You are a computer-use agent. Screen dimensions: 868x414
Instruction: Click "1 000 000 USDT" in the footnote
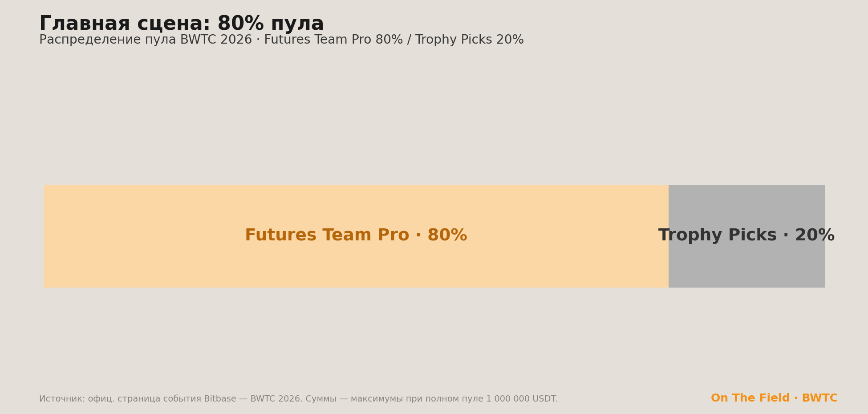click(521, 399)
